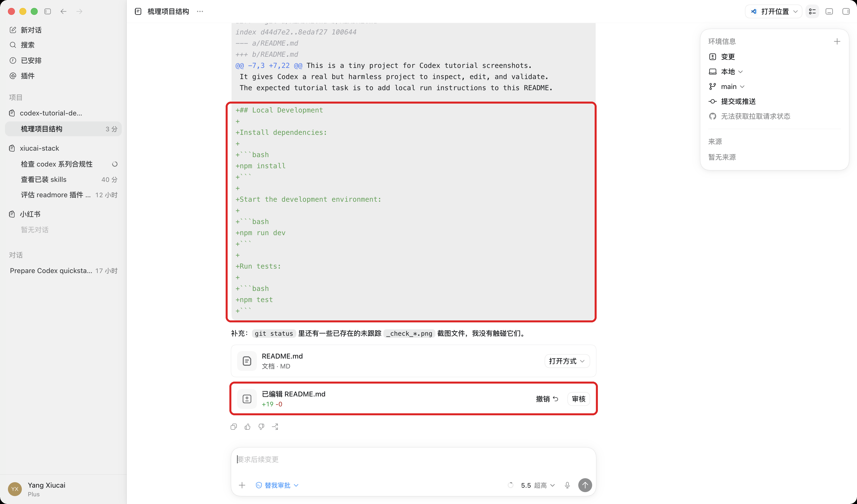Image resolution: width=857 pixels, height=504 pixels.
Task: Open the codex-tutorial-de... project
Action: point(63,113)
